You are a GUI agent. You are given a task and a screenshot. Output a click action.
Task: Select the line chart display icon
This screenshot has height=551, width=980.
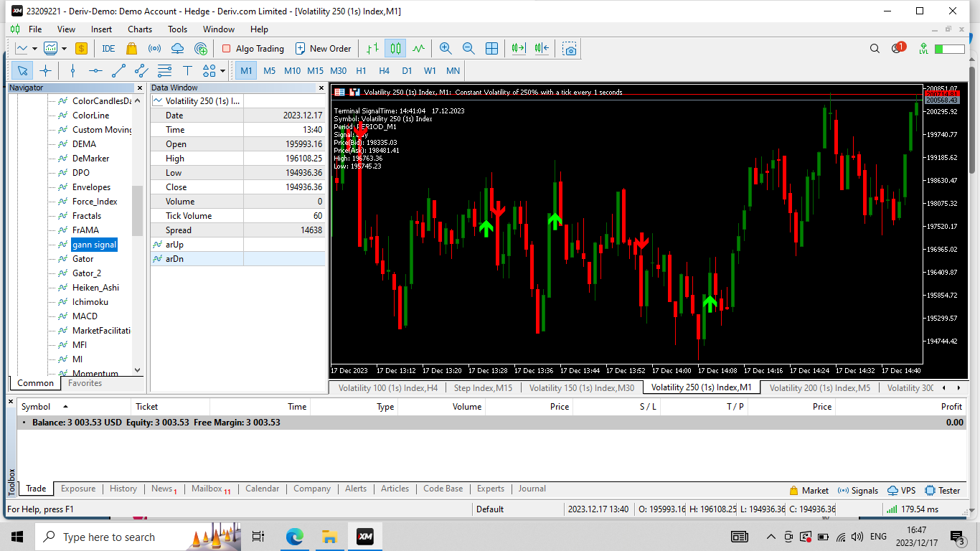[418, 49]
